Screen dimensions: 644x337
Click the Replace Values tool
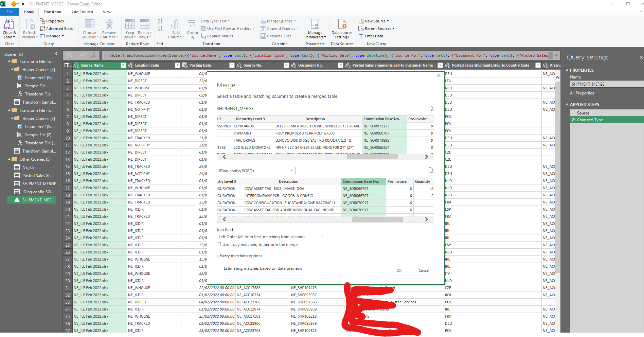[217, 36]
